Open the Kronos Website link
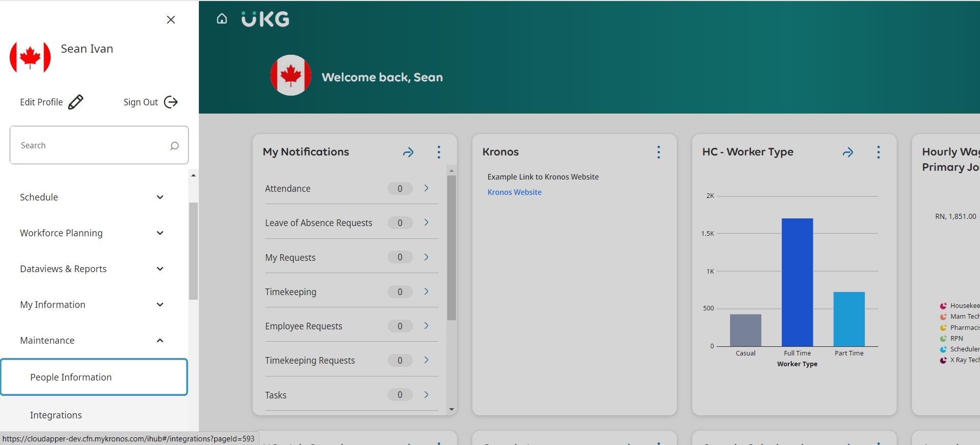 [514, 192]
